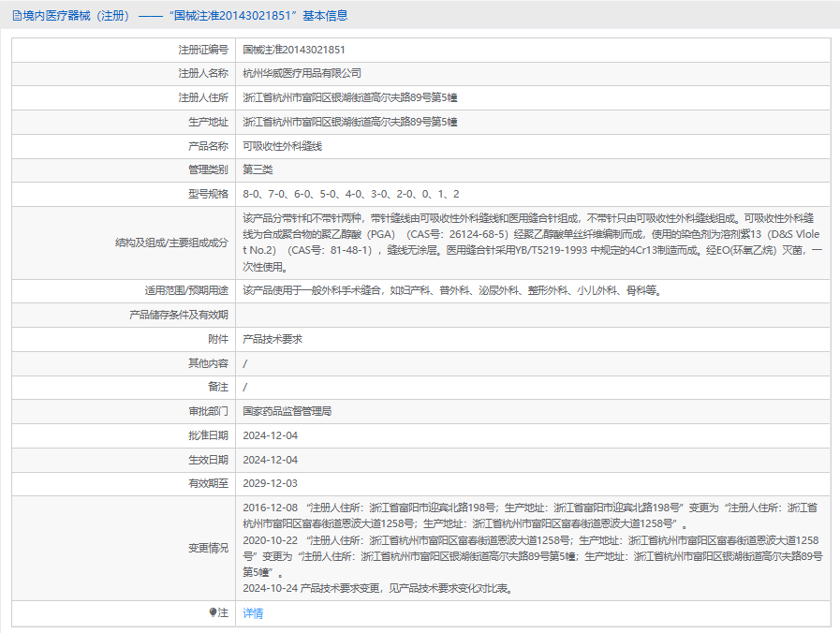Click the date in the 批准日期 row
The image size is (840, 633).
tap(270, 435)
